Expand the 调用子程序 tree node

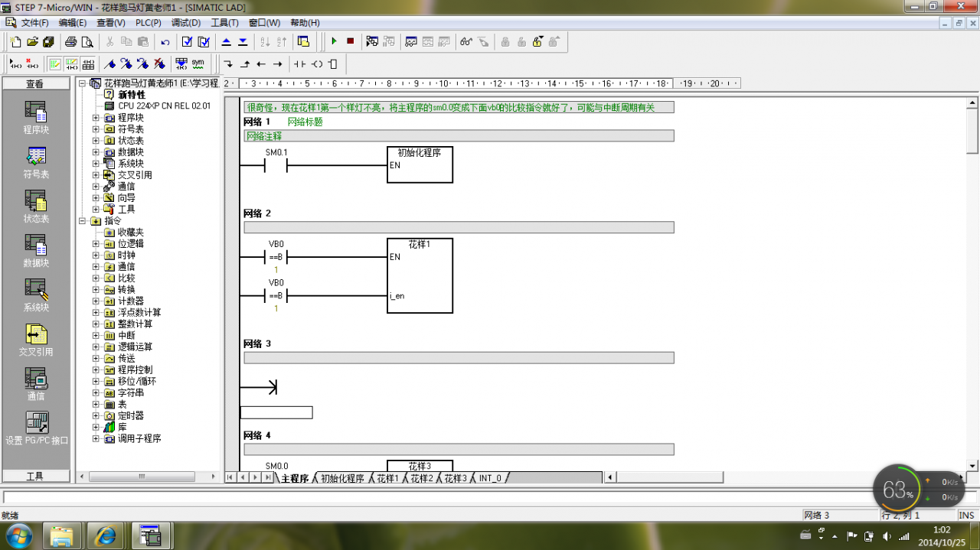96,439
